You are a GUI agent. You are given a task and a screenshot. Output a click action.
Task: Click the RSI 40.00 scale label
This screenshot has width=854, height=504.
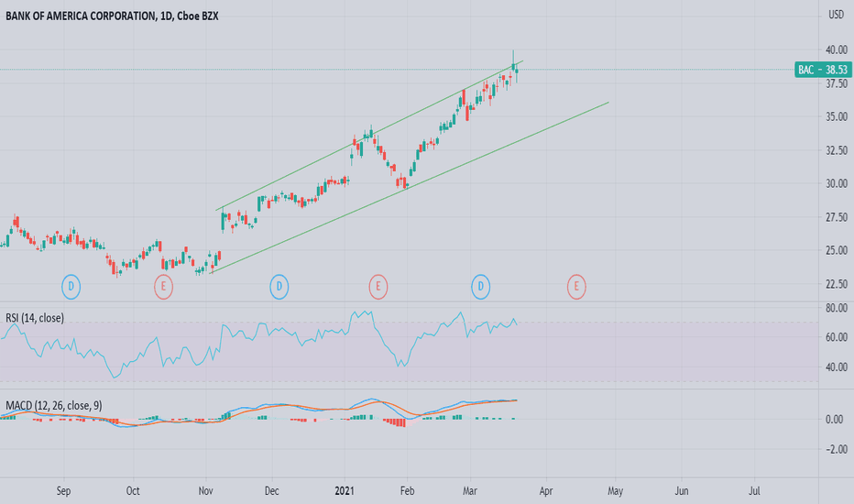[x=837, y=367]
